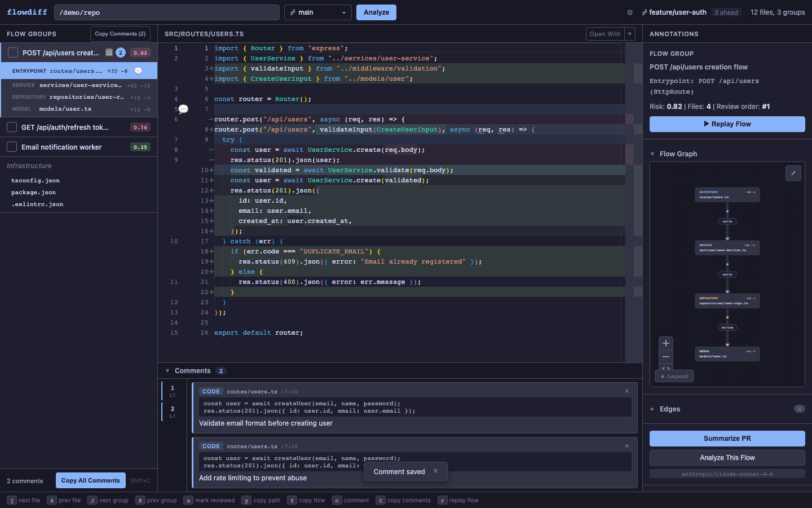The height and width of the screenshot is (508, 812).
Task: Click the Open With button
Action: coord(605,34)
